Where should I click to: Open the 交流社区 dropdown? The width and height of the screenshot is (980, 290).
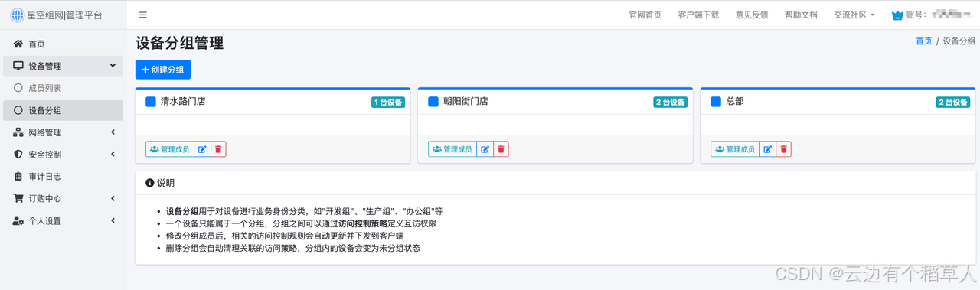(854, 15)
